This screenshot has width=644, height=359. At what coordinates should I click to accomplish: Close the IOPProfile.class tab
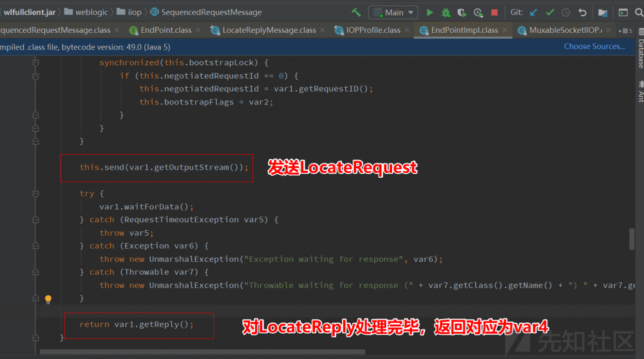coord(407,30)
